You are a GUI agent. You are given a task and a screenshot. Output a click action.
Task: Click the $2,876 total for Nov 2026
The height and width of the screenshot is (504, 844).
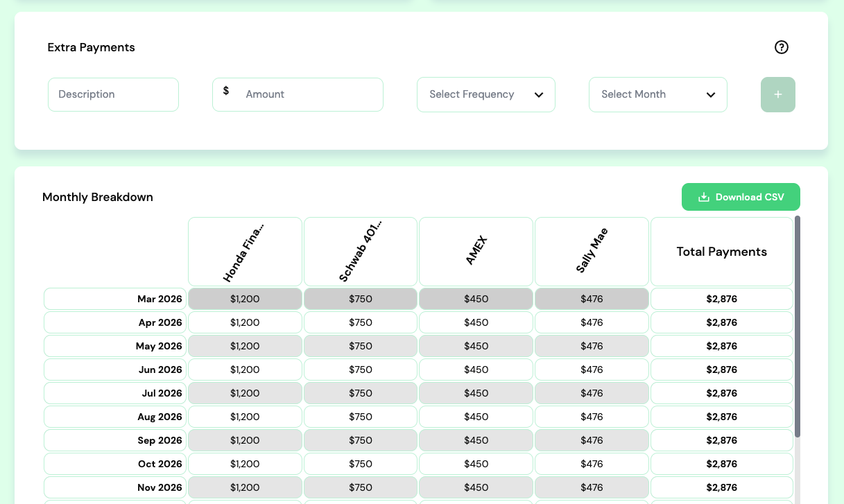click(x=722, y=487)
